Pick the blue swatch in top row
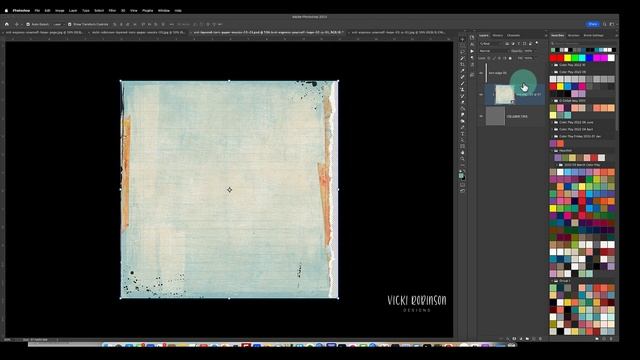 [x=589, y=58]
